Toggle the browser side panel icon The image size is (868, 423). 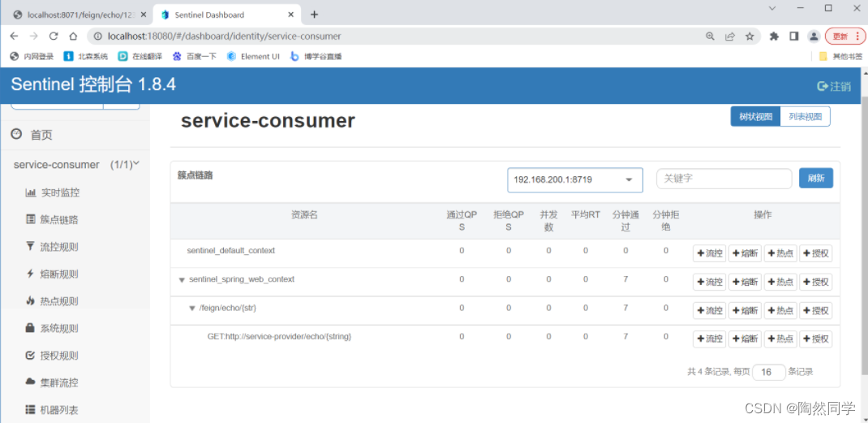[x=794, y=36]
